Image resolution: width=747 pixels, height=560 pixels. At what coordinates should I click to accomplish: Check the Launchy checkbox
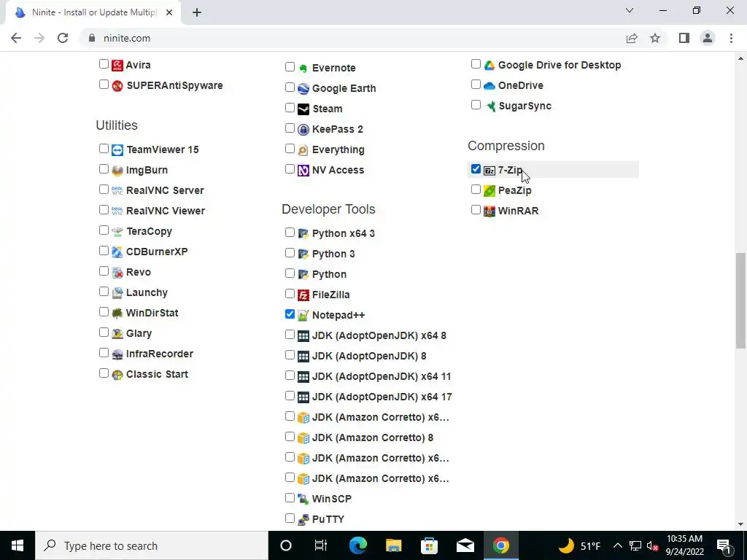[x=104, y=292]
